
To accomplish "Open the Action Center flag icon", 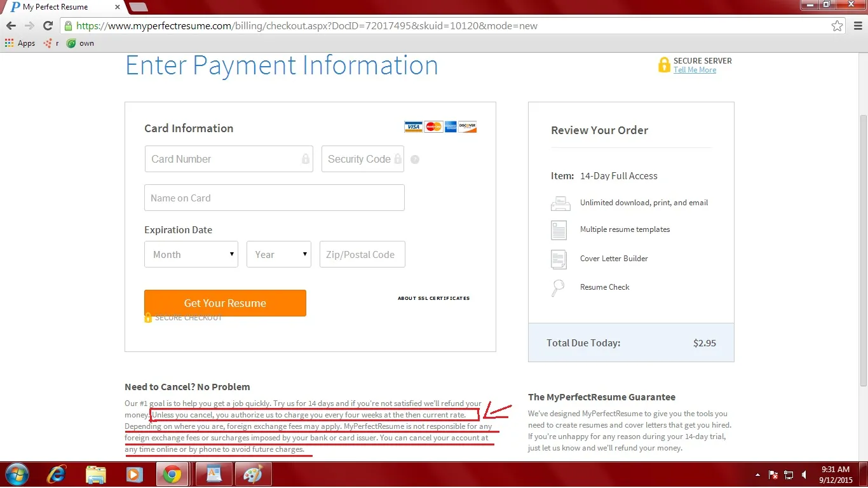I will (x=773, y=475).
